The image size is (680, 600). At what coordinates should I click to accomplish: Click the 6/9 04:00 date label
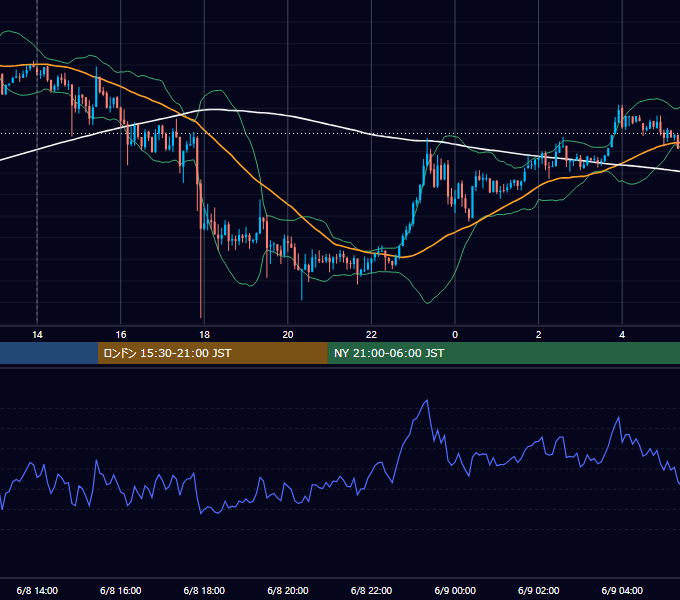(x=622, y=590)
